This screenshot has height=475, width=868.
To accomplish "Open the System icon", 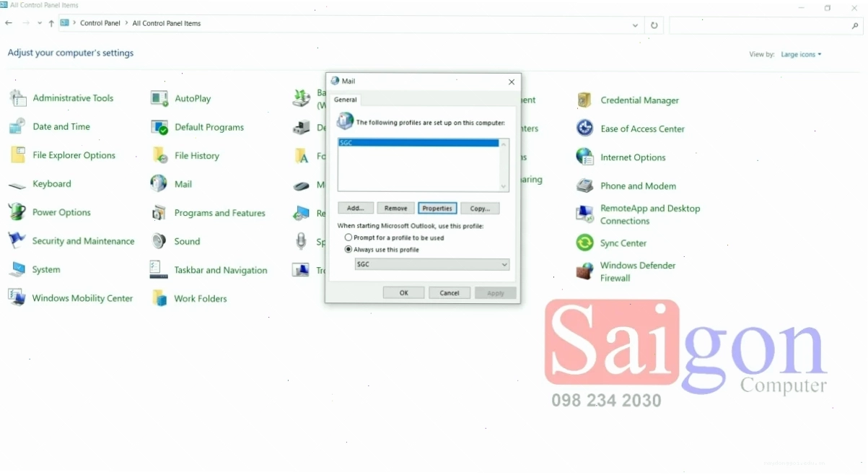I will 17,269.
